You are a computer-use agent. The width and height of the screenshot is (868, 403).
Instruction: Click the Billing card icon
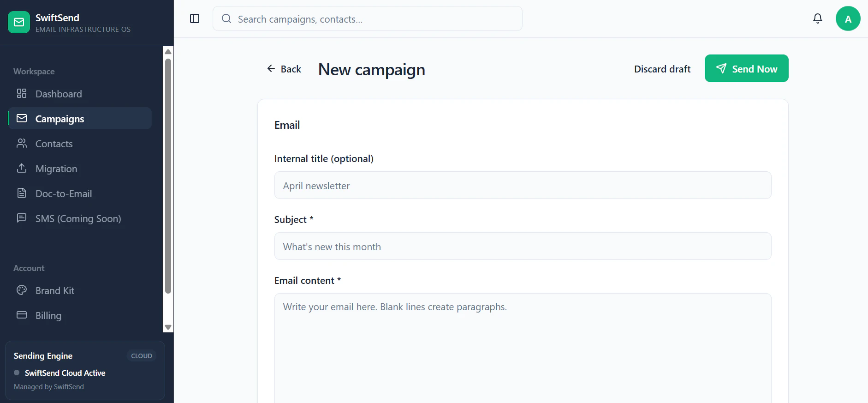tap(22, 315)
